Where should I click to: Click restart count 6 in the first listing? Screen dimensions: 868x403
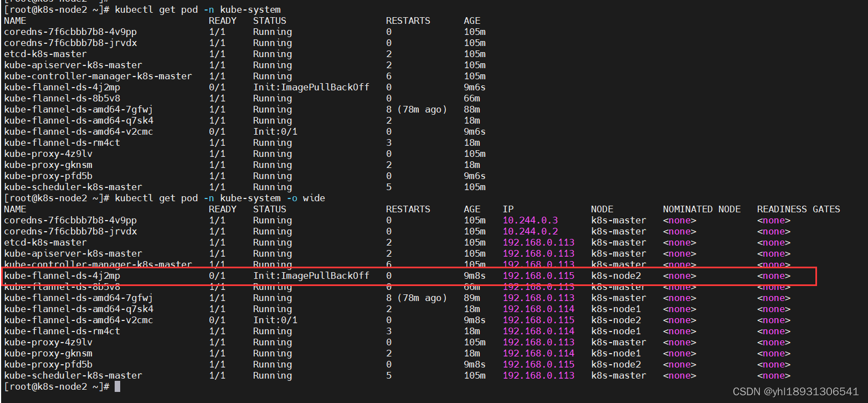coord(389,76)
